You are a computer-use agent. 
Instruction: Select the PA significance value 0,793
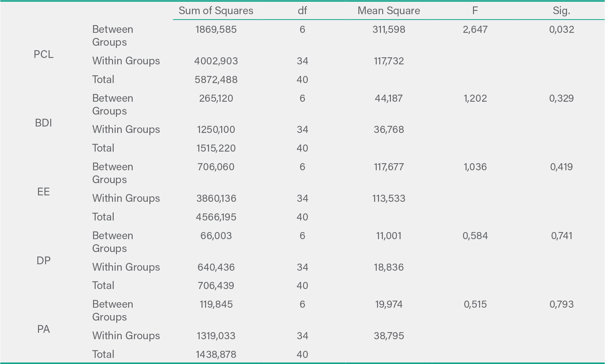coord(561,304)
